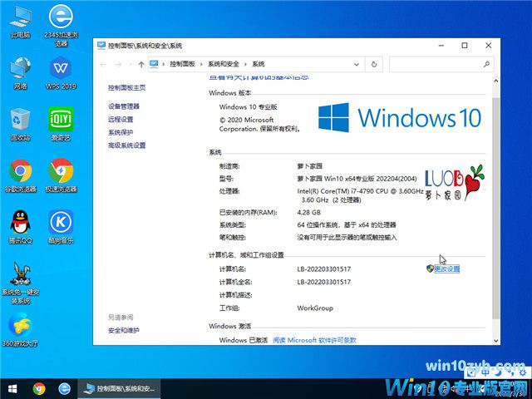Open 控制面板主页 link
Screen dimensions: 532x399
coord(126,87)
